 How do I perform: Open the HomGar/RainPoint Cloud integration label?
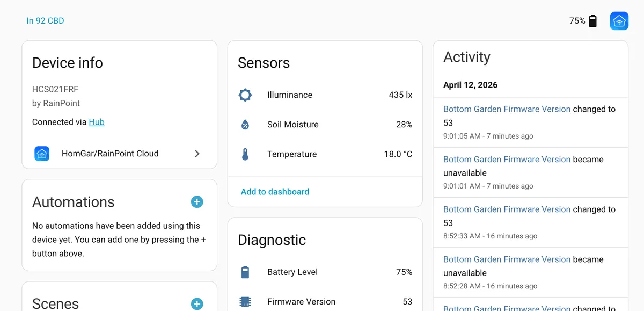110,154
